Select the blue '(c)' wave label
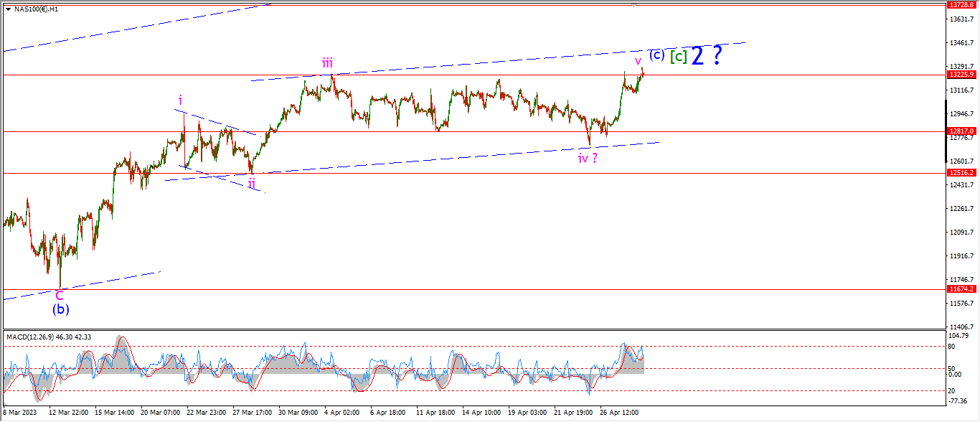Viewport: 980px width, 422px height. tap(656, 55)
